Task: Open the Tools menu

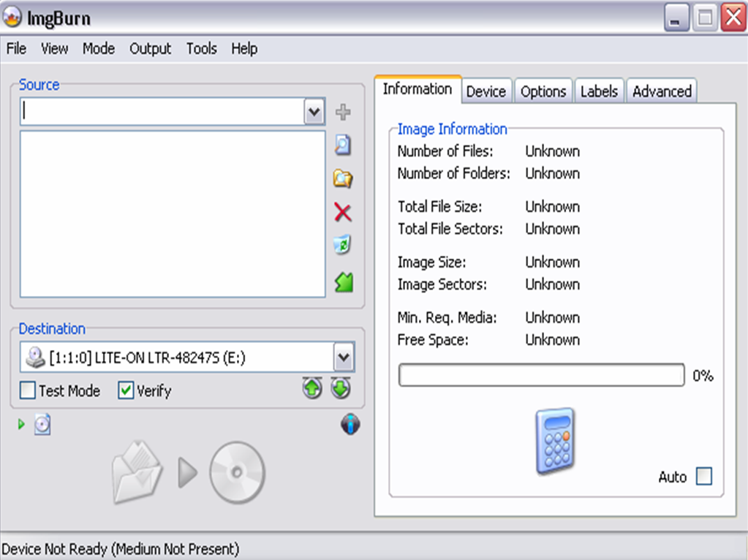Action: click(x=201, y=49)
